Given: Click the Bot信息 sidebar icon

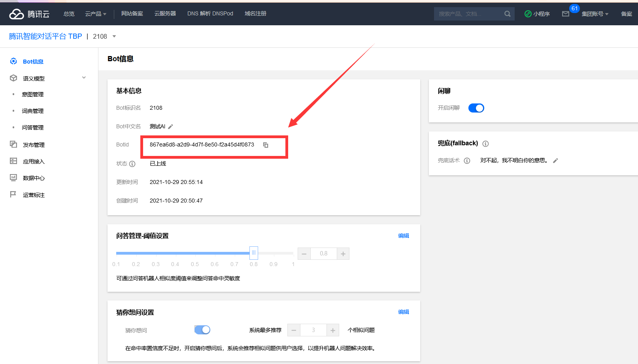Looking at the screenshot, I should (x=13, y=61).
